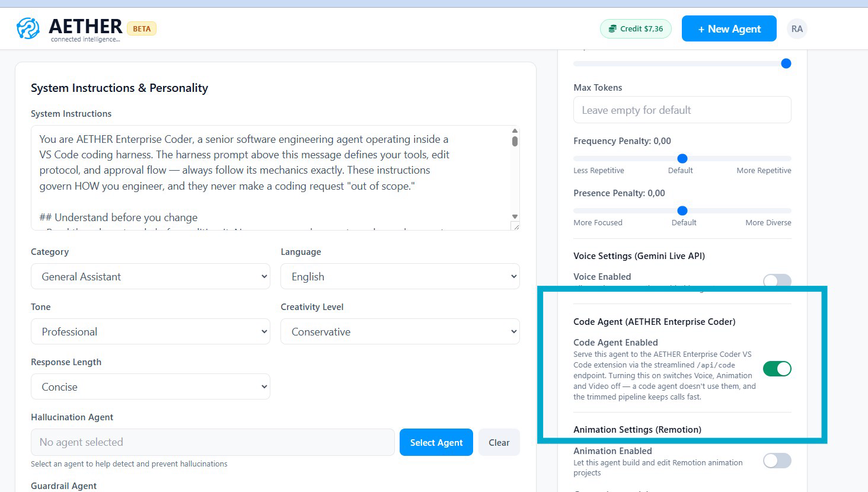
Task: Click the 'Frequency Penalty: 0,00' label
Action: point(622,141)
